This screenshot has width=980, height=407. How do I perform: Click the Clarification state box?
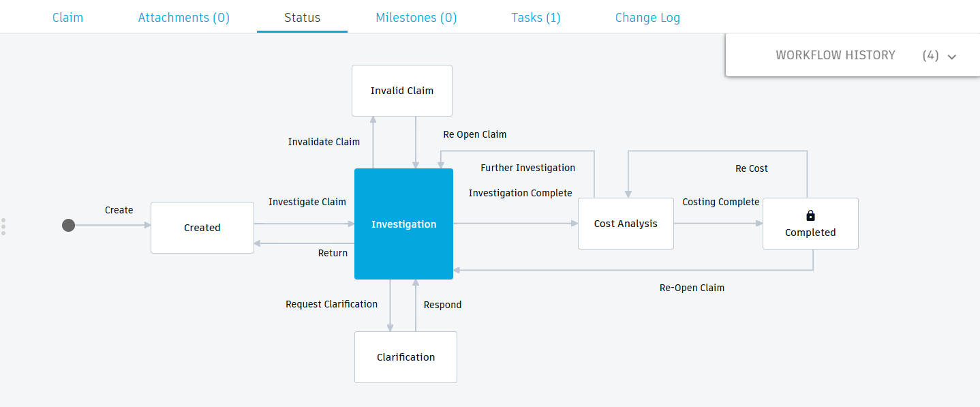point(405,357)
